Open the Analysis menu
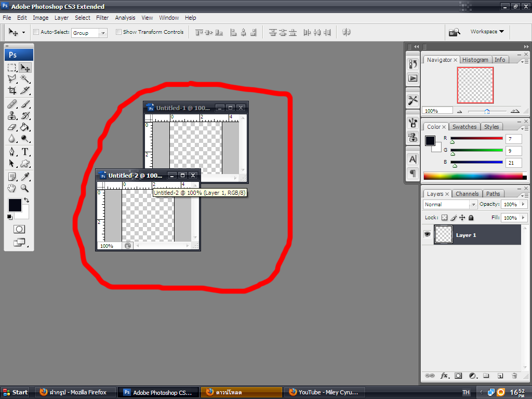Viewport: 532px width, 399px height. coord(125,18)
